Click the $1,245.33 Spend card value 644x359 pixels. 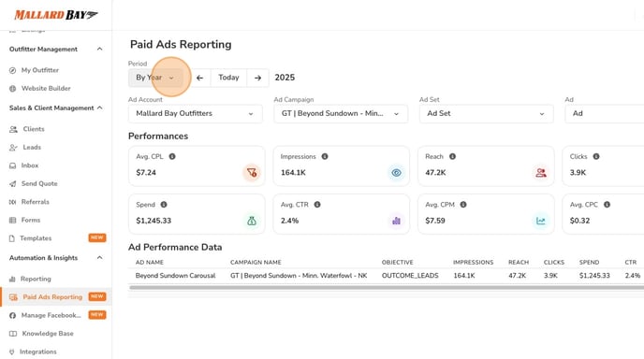click(154, 221)
